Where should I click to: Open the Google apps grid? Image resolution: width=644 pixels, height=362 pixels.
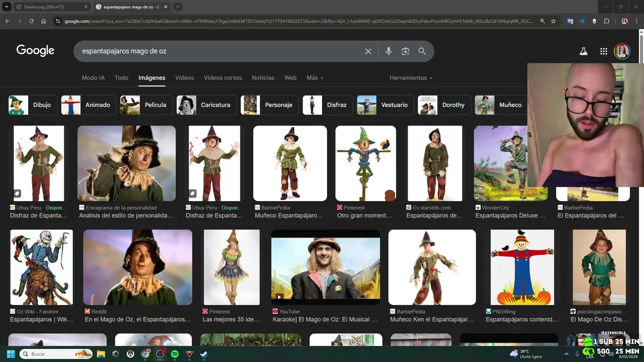pyautogui.click(x=604, y=51)
